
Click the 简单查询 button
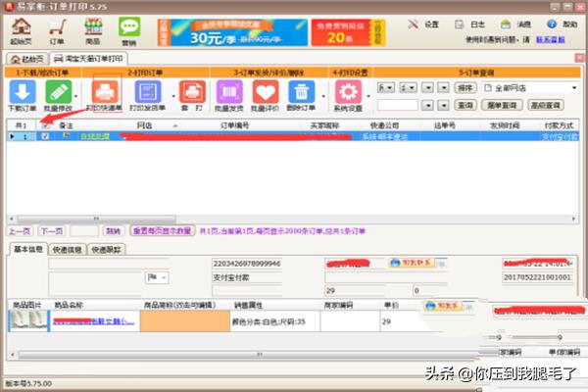tap(502, 105)
